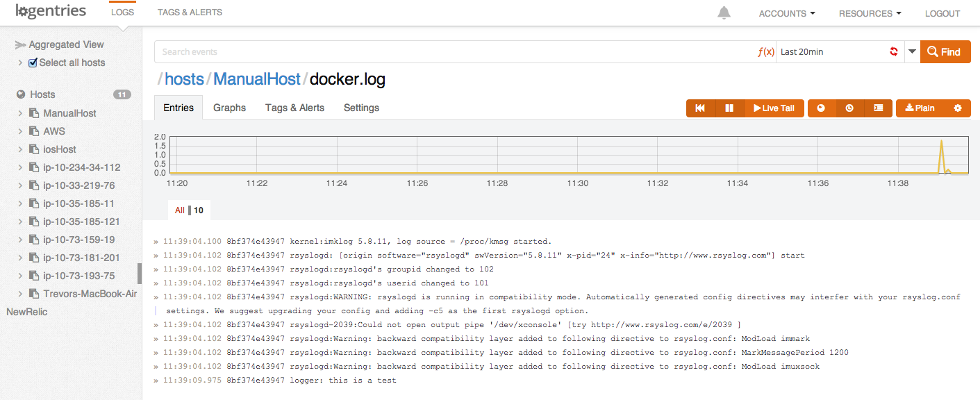The height and width of the screenshot is (400, 980).
Task: Expand the AWS host entry
Action: tap(20, 131)
